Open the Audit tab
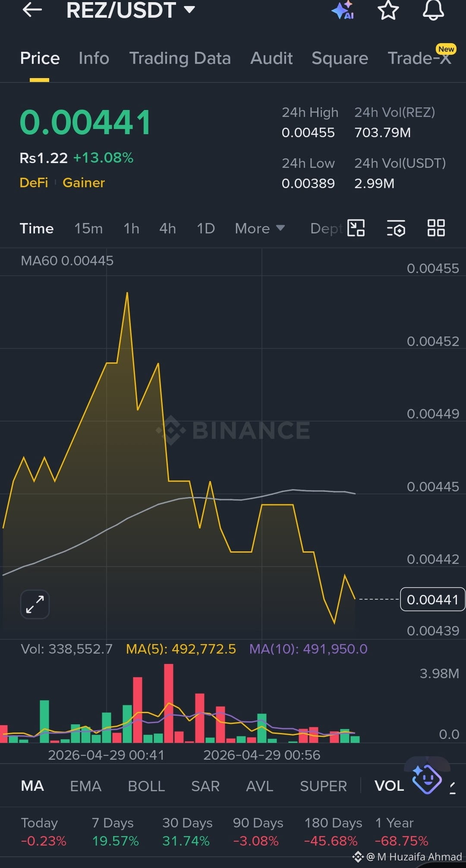 pos(271,58)
